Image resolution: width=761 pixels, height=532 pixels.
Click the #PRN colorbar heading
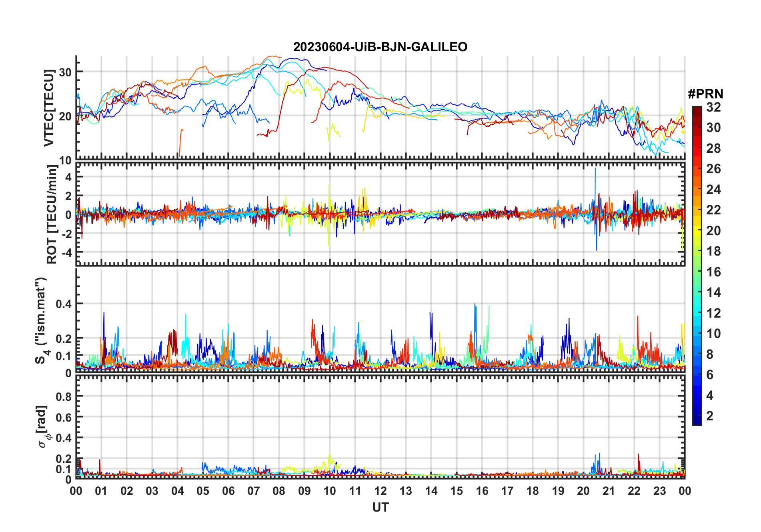coord(705,94)
